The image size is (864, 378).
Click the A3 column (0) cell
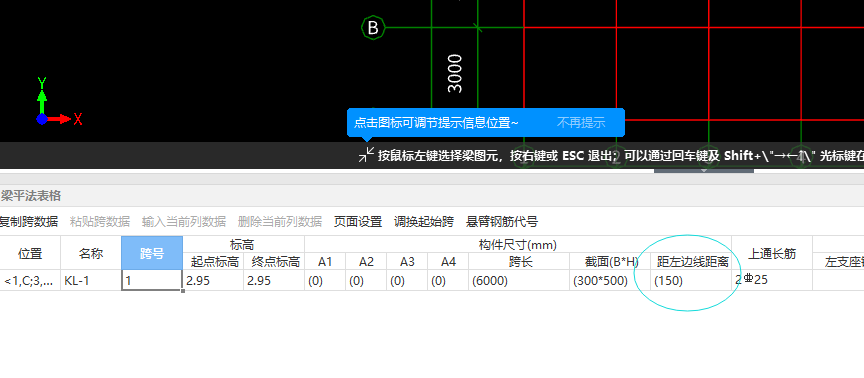click(x=407, y=280)
